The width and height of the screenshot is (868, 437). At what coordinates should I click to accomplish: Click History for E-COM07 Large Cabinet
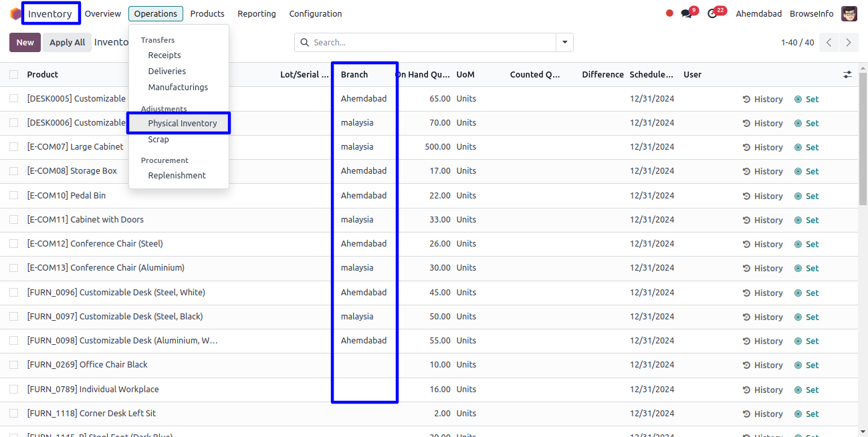click(x=762, y=147)
